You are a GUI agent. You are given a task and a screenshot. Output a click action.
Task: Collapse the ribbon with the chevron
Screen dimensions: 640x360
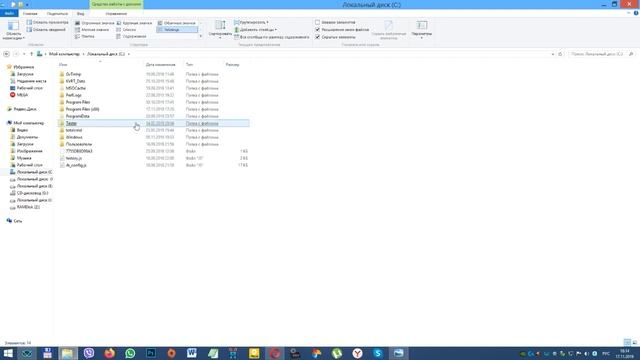(629, 13)
